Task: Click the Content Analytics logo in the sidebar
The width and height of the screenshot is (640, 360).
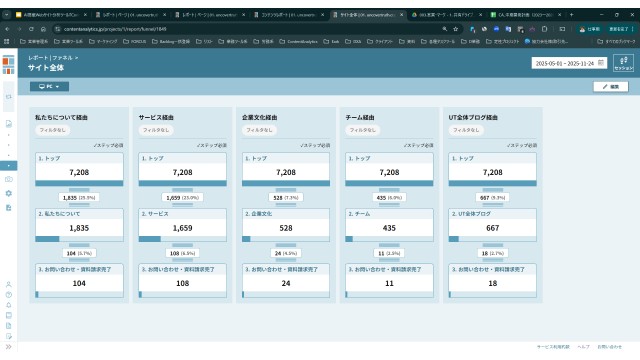Action: (9, 65)
